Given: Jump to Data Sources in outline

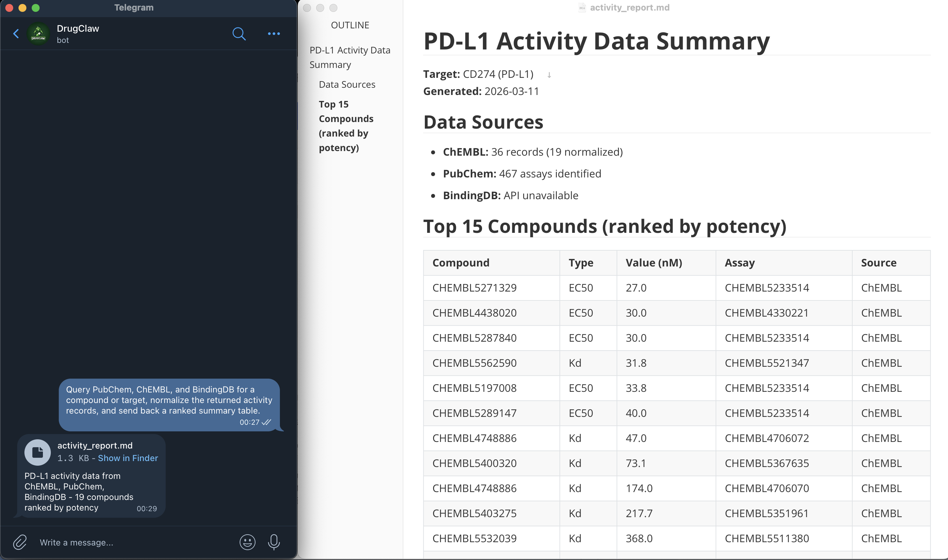Looking at the screenshot, I should point(347,84).
